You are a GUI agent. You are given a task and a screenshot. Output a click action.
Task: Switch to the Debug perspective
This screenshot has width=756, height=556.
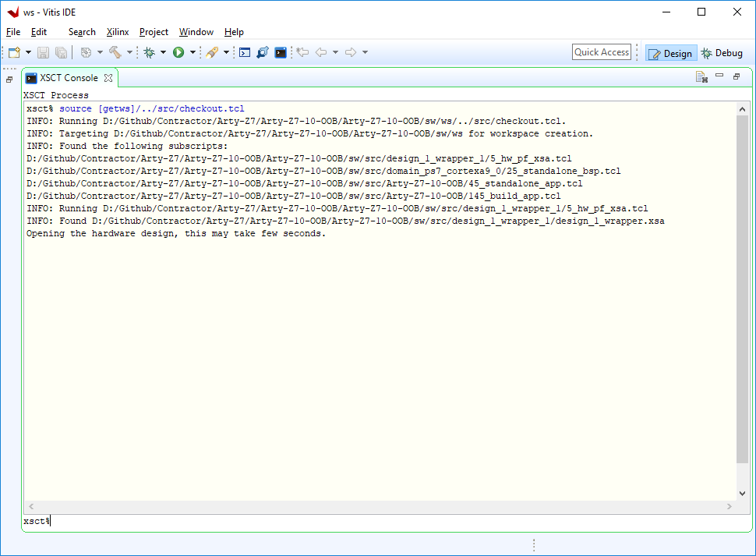[x=722, y=53]
